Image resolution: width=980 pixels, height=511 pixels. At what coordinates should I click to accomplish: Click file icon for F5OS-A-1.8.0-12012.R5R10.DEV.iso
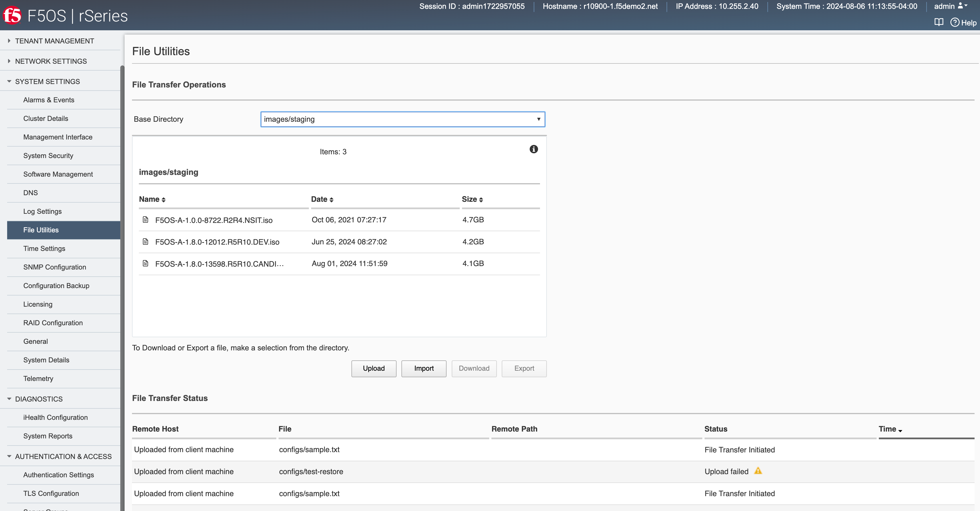(x=145, y=241)
